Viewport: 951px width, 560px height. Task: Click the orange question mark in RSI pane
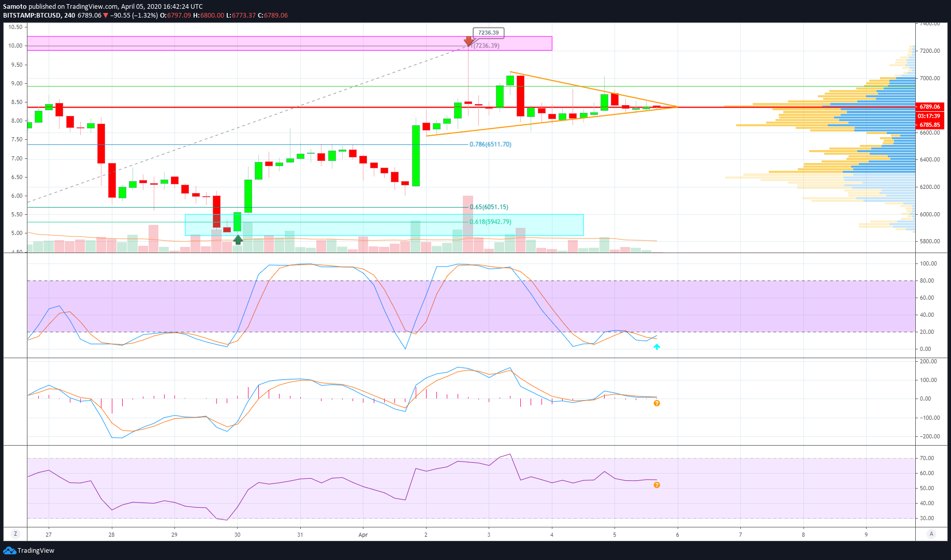[x=656, y=485]
